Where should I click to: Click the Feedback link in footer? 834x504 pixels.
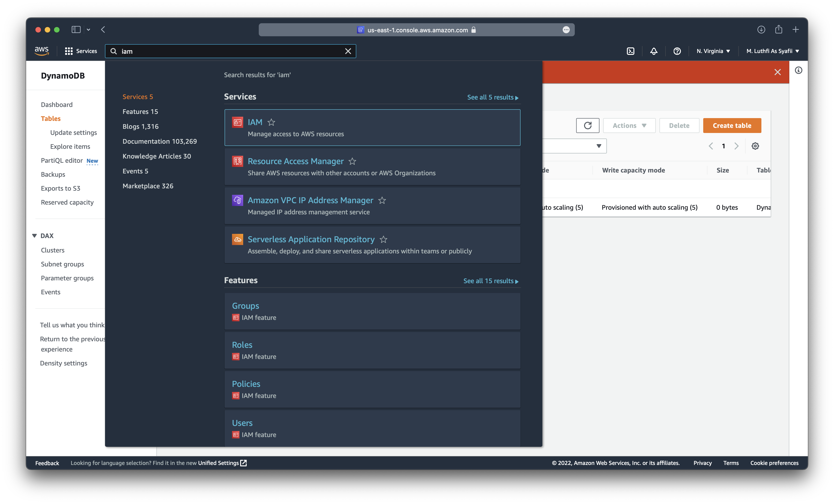47,463
